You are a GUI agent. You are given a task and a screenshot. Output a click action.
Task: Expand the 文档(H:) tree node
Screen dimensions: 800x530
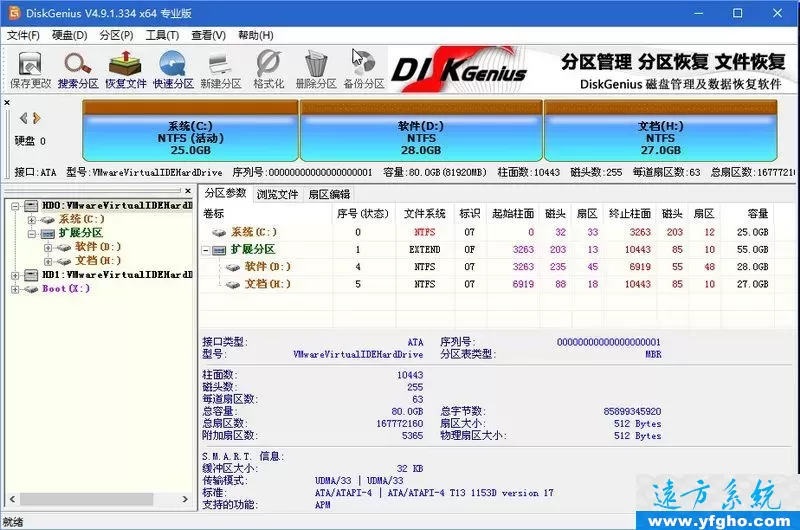(x=48, y=261)
